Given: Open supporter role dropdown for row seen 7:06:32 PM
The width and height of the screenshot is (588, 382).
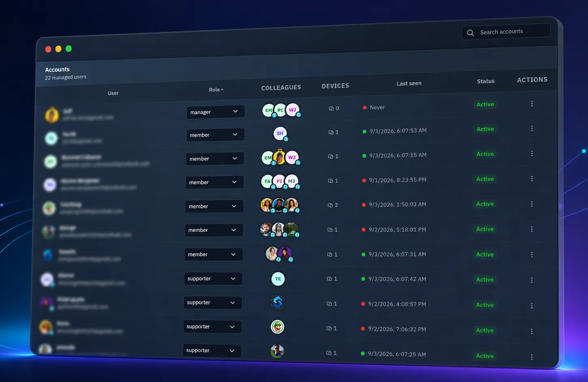Looking at the screenshot, I should tap(212, 327).
